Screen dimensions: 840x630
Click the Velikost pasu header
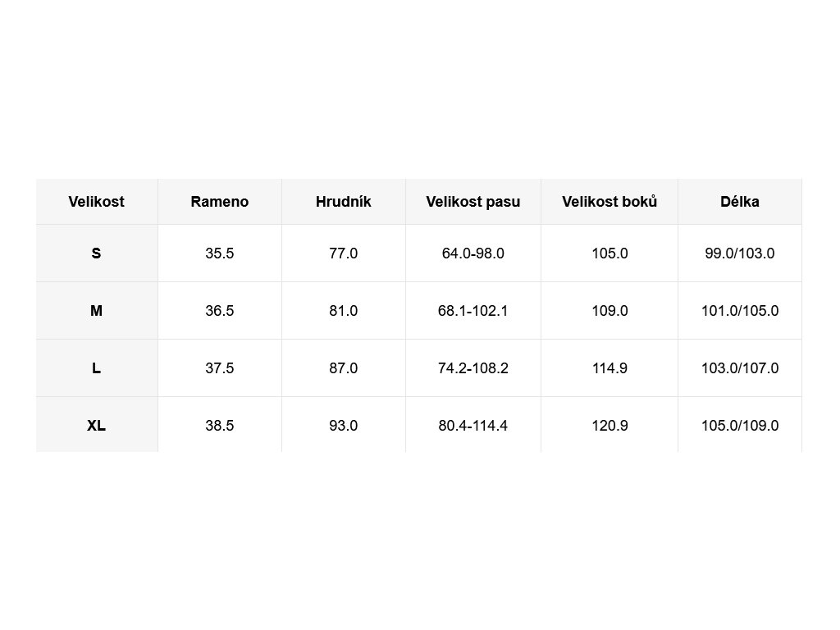point(473,202)
